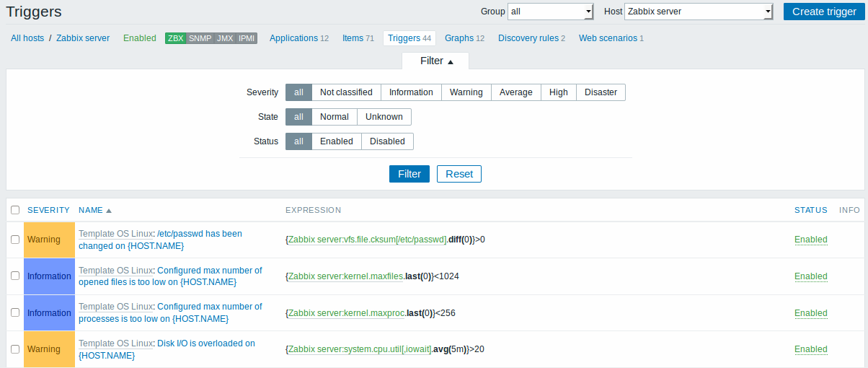Open Template OS Linux link in processes row

click(x=115, y=307)
